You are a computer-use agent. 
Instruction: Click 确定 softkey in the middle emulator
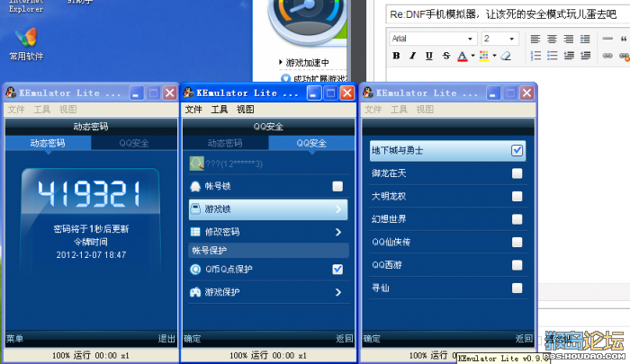192,339
